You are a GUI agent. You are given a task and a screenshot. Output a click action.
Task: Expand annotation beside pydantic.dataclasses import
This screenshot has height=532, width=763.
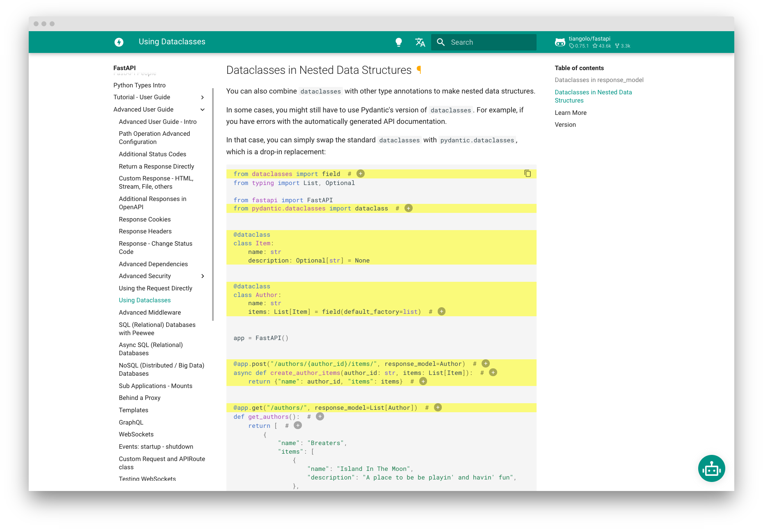pyautogui.click(x=408, y=208)
